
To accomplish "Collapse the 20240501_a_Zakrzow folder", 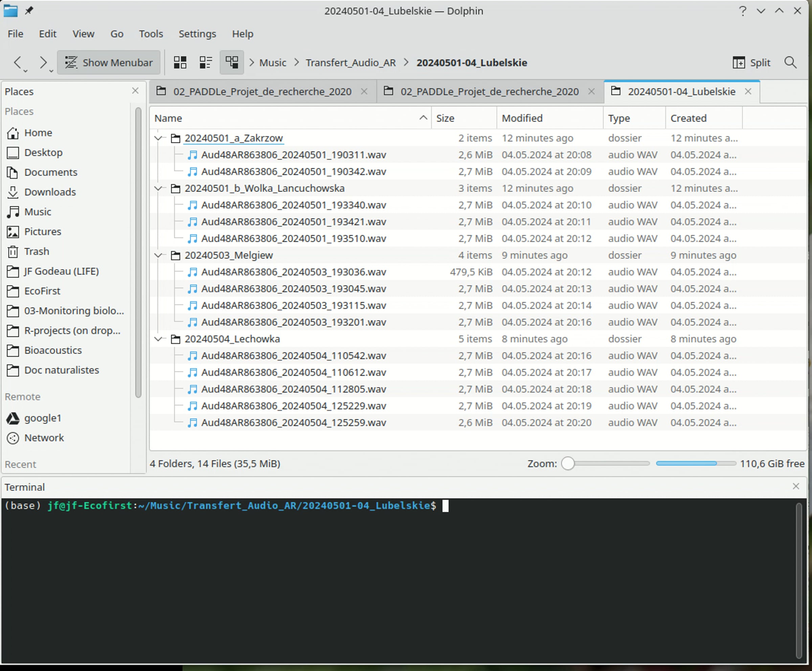I will (x=158, y=138).
